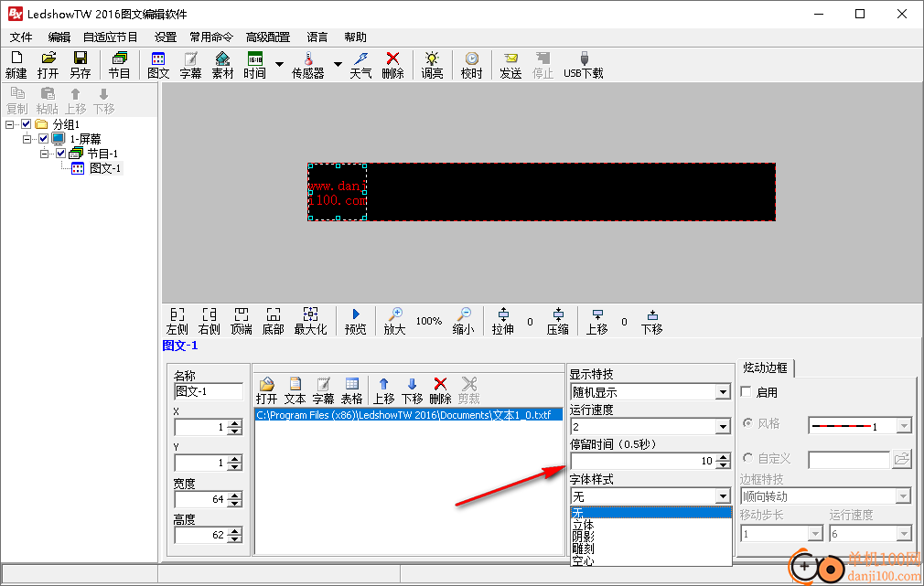924x586 pixels.
Task: Align area to right with 右侧
Action: coord(210,321)
